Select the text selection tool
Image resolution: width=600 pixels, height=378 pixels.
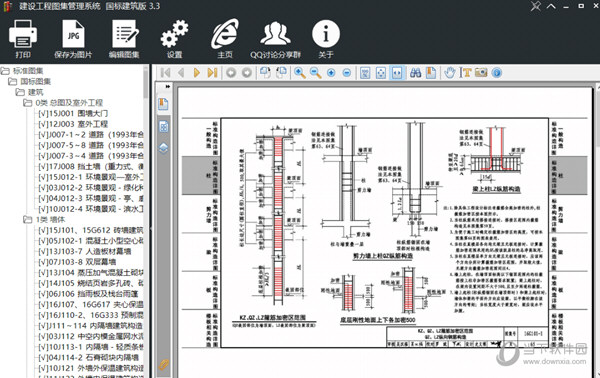tap(465, 73)
